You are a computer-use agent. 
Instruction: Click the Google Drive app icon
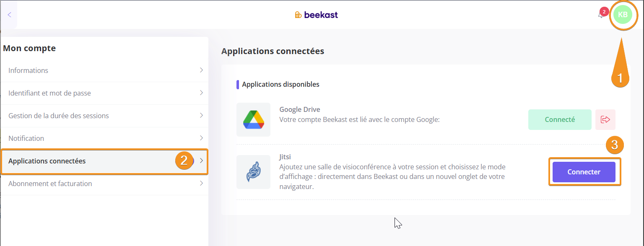pos(253,120)
